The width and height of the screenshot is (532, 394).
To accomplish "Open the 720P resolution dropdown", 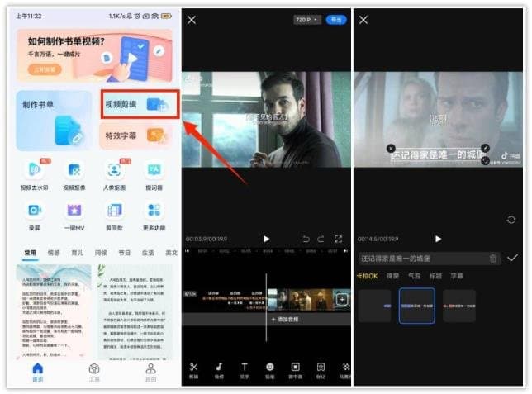I will coord(306,20).
